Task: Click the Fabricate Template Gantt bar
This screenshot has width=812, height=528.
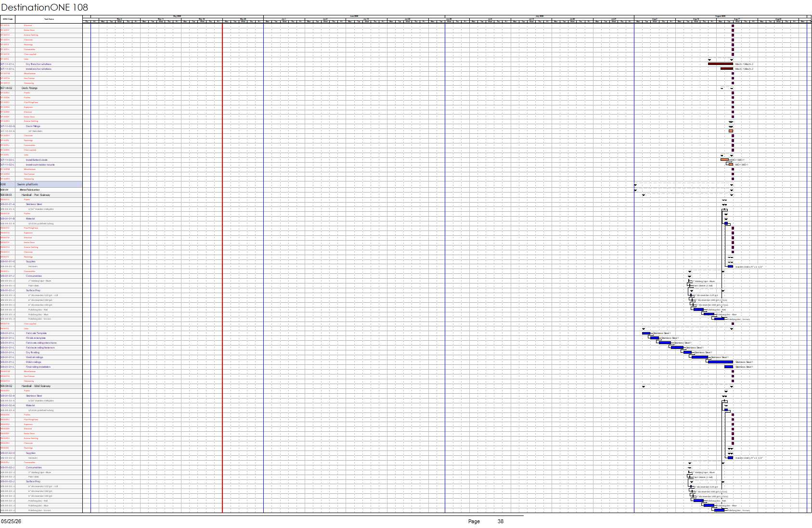Action: click(646, 333)
